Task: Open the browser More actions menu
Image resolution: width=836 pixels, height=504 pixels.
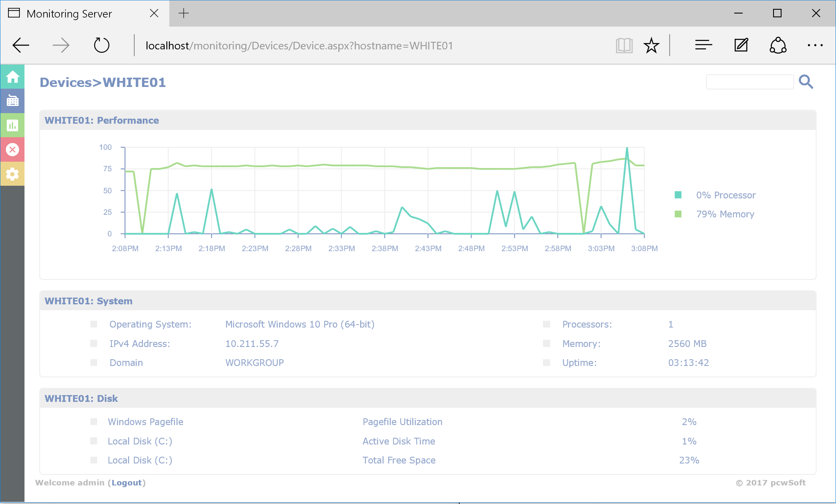Action: click(815, 45)
